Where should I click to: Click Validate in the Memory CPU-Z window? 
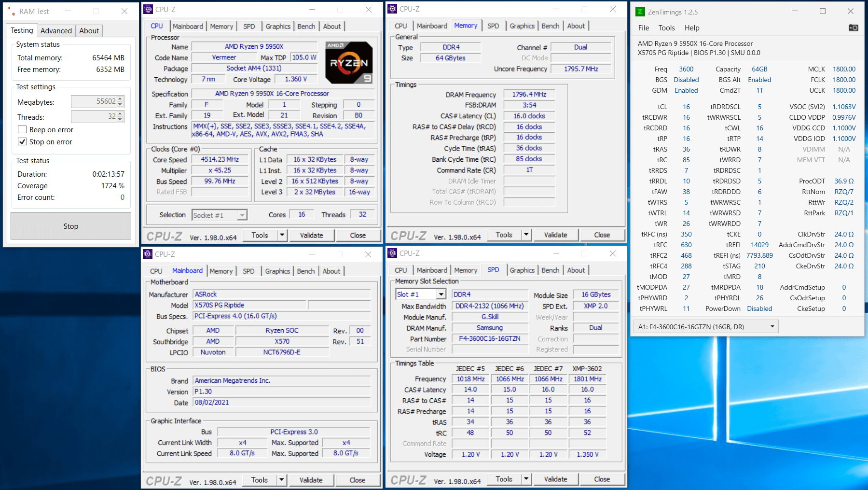point(555,235)
